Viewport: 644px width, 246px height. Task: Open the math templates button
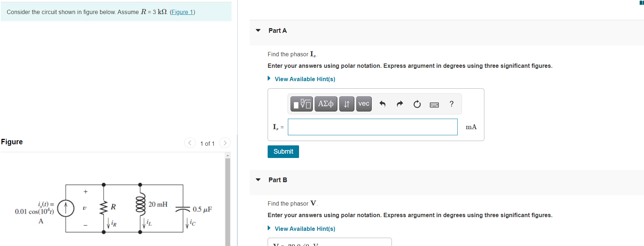[x=302, y=104]
